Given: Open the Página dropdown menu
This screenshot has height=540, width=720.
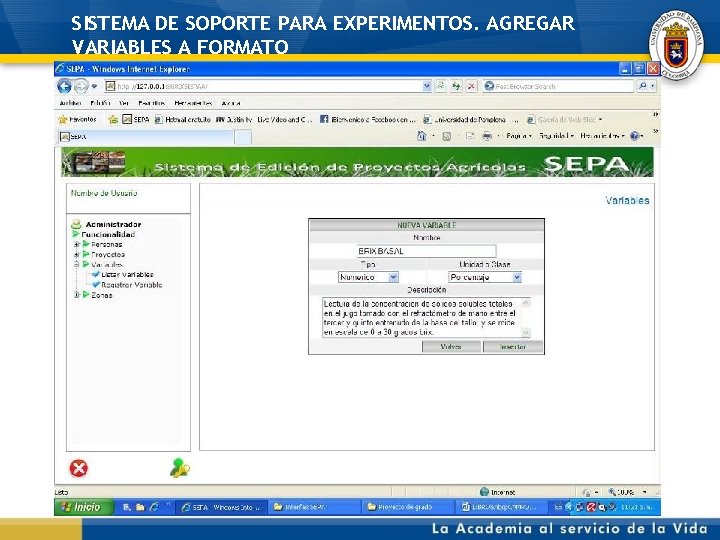Looking at the screenshot, I should 519,136.
